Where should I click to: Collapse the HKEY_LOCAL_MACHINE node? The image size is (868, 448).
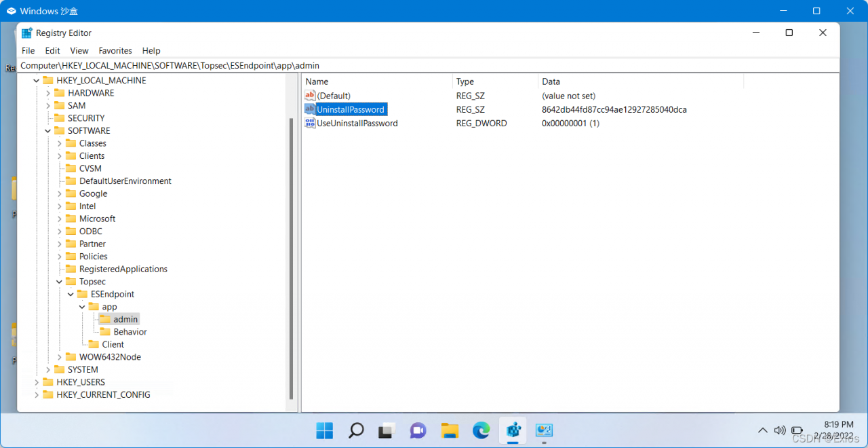click(x=37, y=80)
